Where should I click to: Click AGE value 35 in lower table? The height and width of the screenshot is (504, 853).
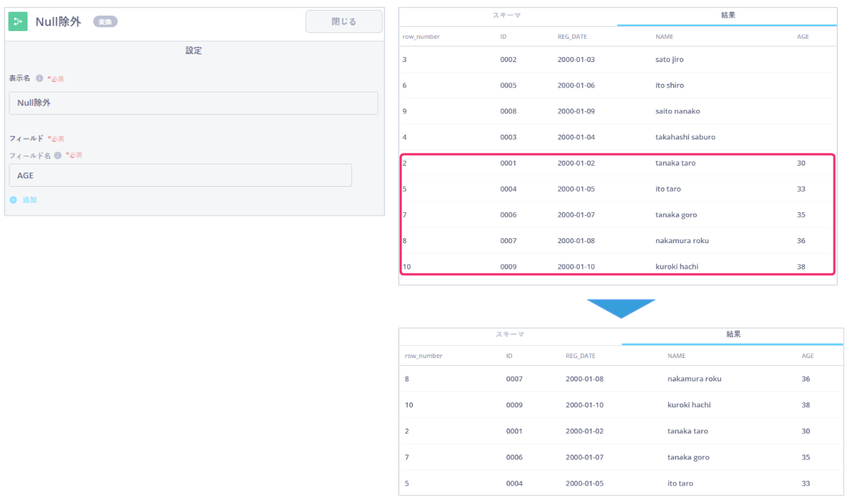point(806,457)
